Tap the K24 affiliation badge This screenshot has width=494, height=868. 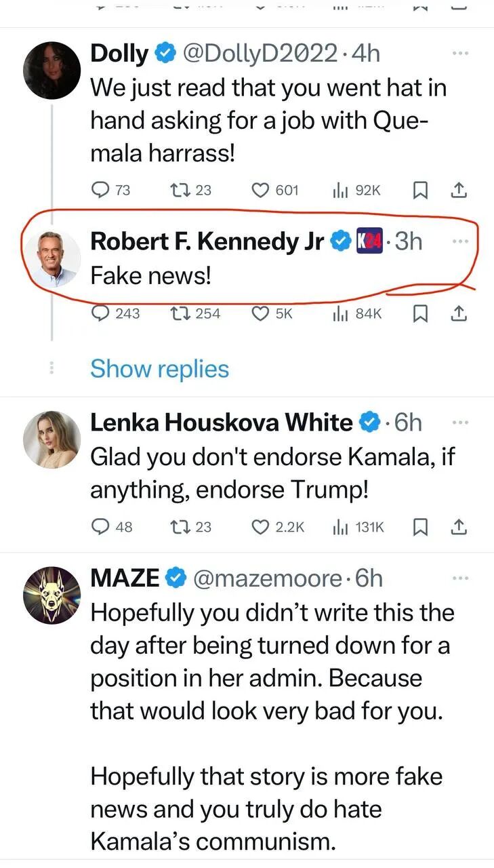click(x=371, y=241)
